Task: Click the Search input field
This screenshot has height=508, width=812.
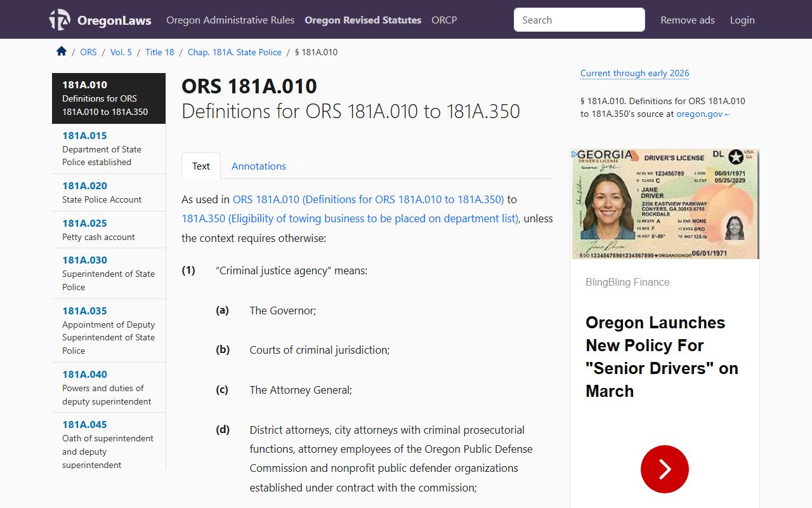Action: click(x=579, y=20)
